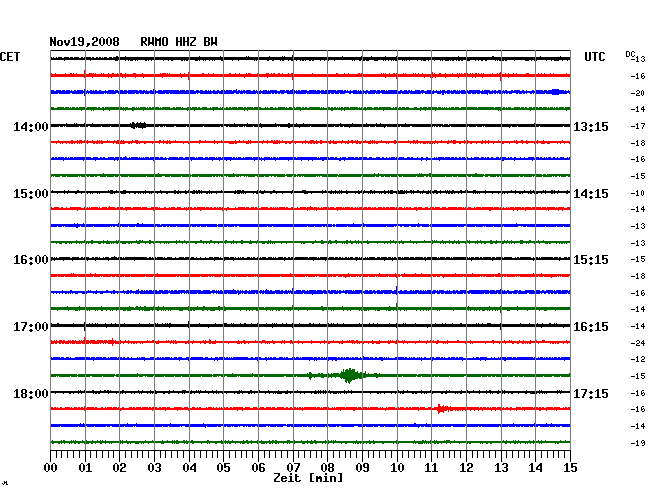Viewport: 650px width, 494px height.
Task: Click the 14:15 UTC time label
Action: tap(591, 194)
